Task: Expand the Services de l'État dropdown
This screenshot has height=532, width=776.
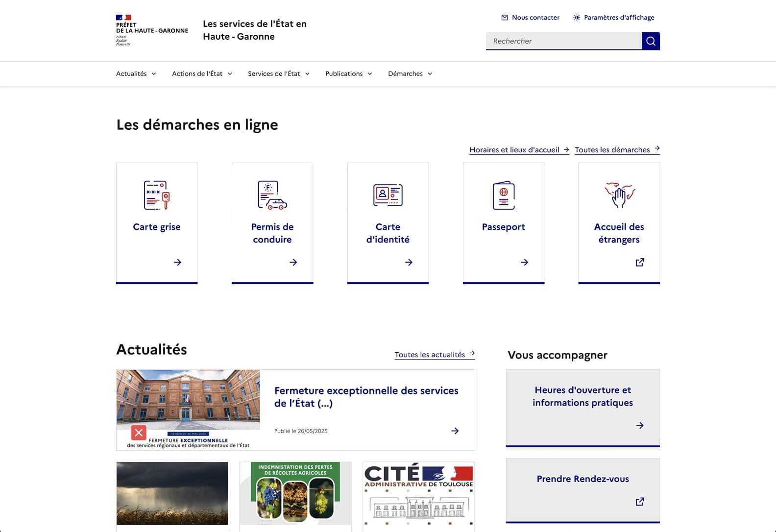Action: tap(278, 74)
